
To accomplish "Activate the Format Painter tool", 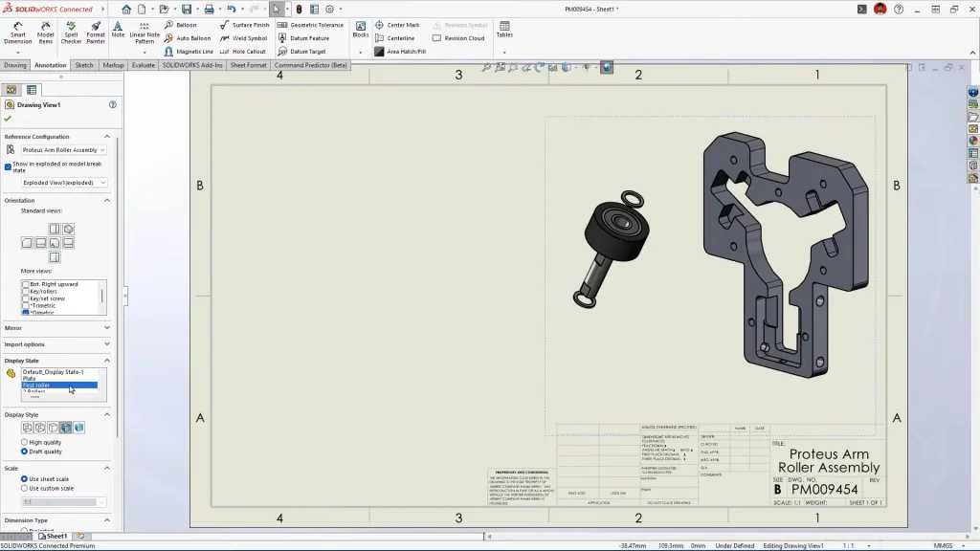I will (x=96, y=34).
